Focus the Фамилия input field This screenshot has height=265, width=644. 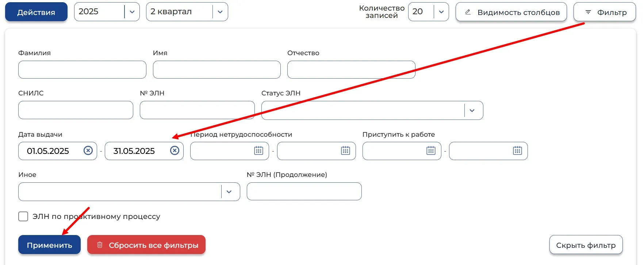point(82,69)
